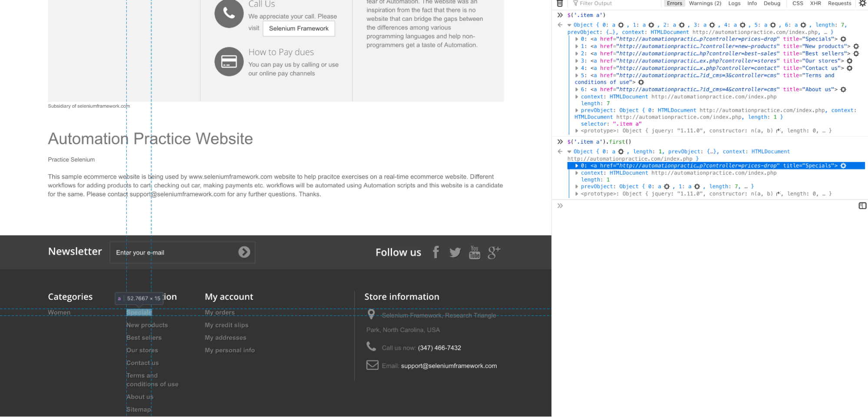868x417 pixels.
Task: Click the YouTube follow icon
Action: pos(475,252)
